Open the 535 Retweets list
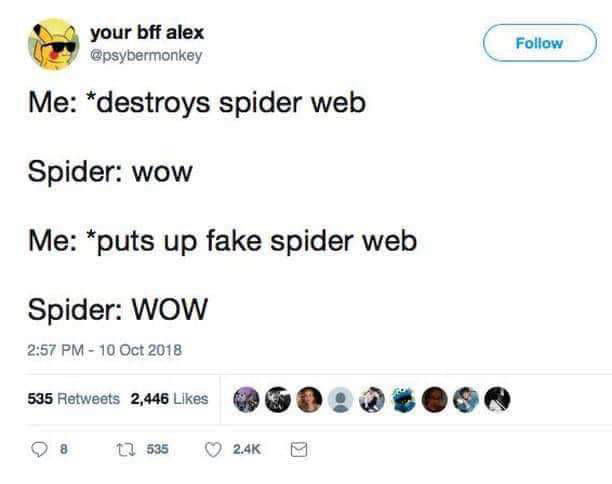 tap(73, 399)
